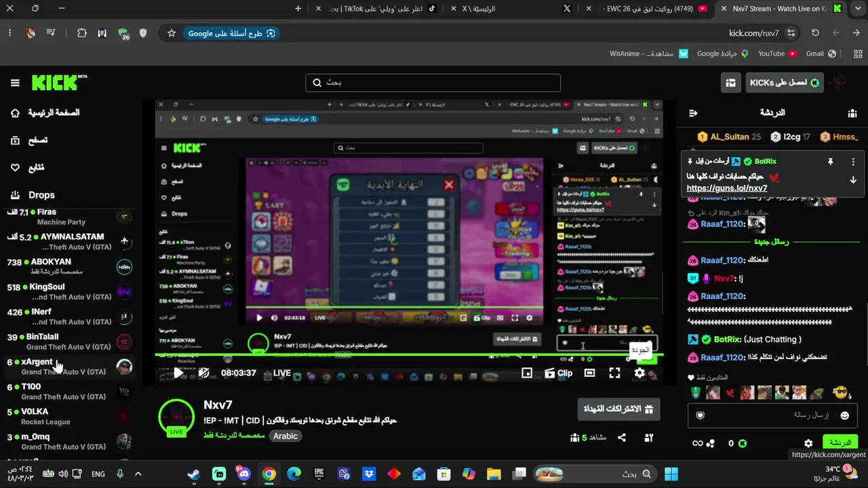The image size is (868, 488).
Task: Click the 'مخصصة للدردشة فقط' category link
Action: pos(234,436)
